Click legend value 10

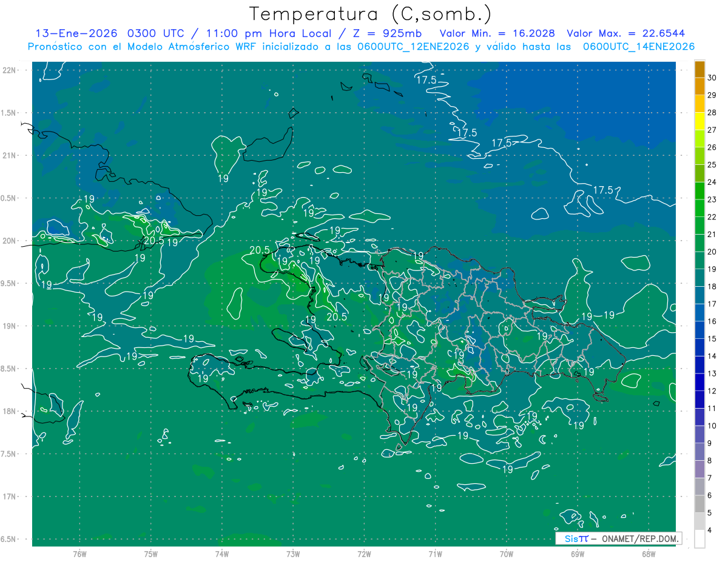pos(712,426)
